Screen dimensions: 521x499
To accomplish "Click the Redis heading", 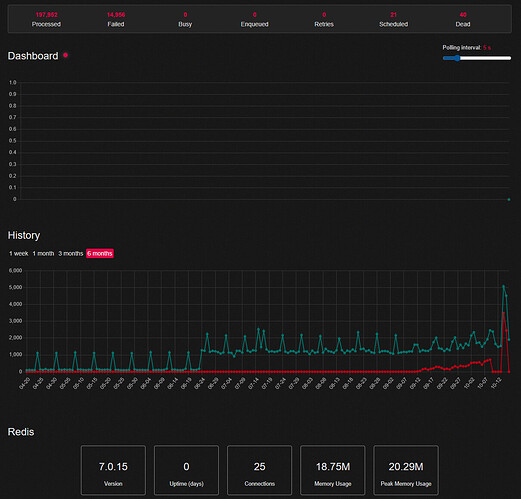I will point(21,432).
